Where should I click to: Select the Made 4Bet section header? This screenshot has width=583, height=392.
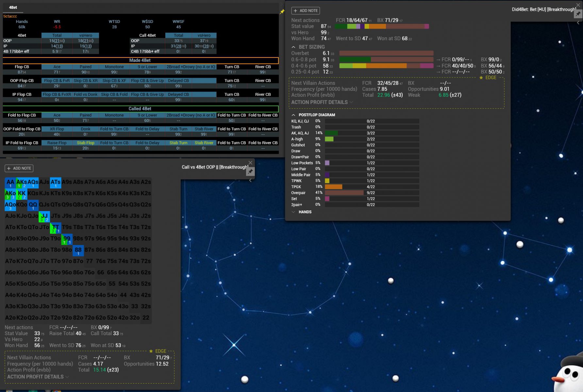[x=141, y=60]
